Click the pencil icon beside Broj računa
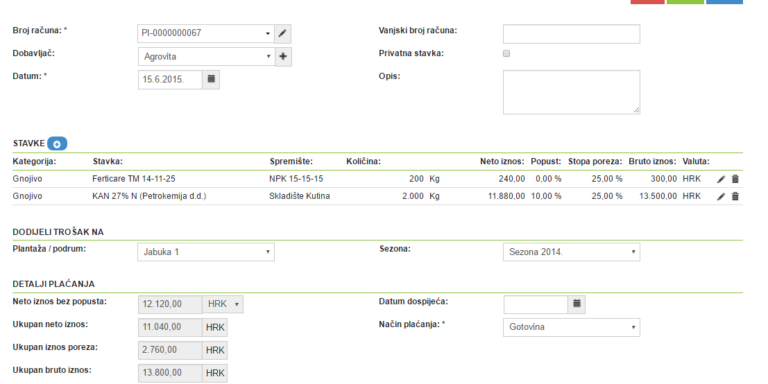 pyautogui.click(x=282, y=34)
